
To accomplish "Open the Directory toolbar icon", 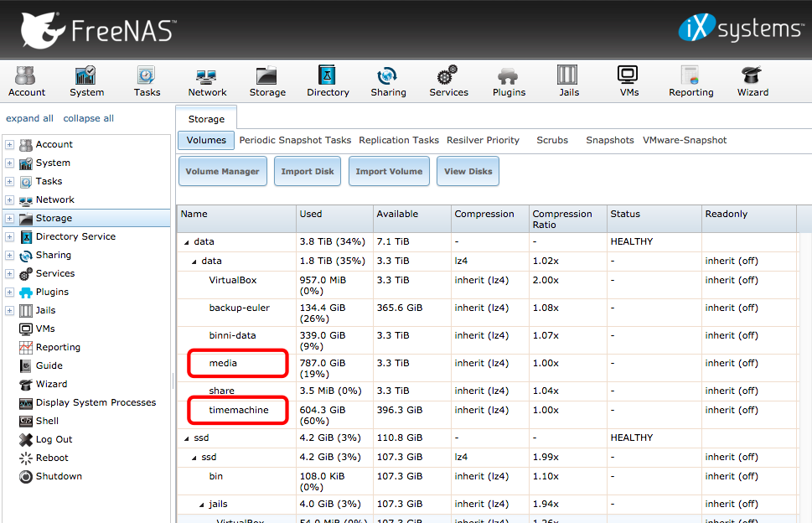I will 328,82.
